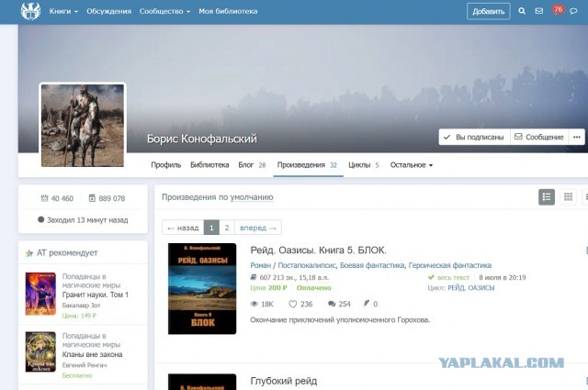Open book title 'Рейд. Оазисы. Книга 5. БЛОК.'

[x=318, y=251]
